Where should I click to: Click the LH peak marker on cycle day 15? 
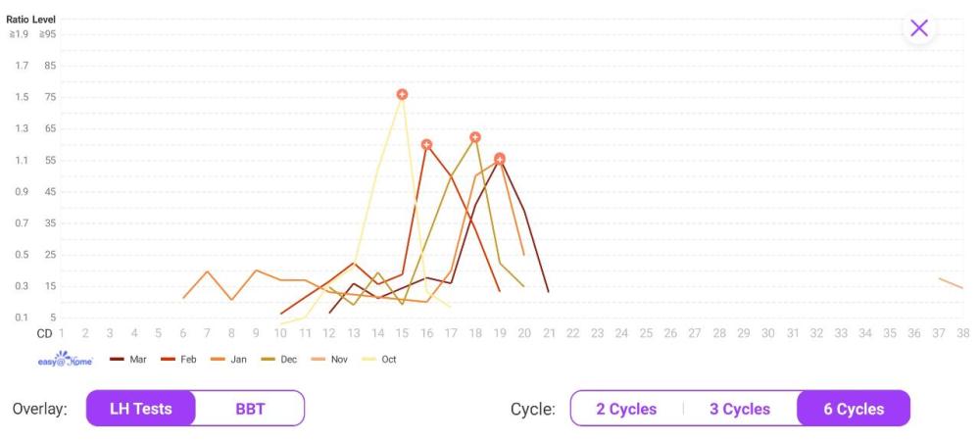coord(402,94)
